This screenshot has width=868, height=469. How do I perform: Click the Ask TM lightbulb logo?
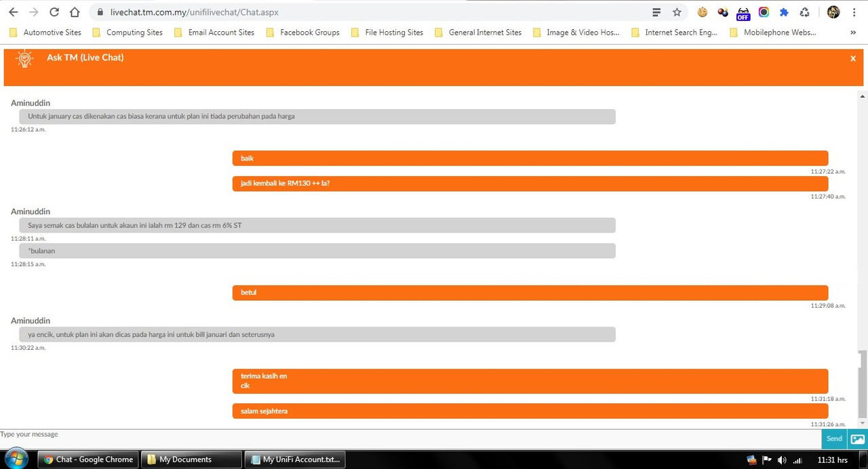tap(25, 59)
